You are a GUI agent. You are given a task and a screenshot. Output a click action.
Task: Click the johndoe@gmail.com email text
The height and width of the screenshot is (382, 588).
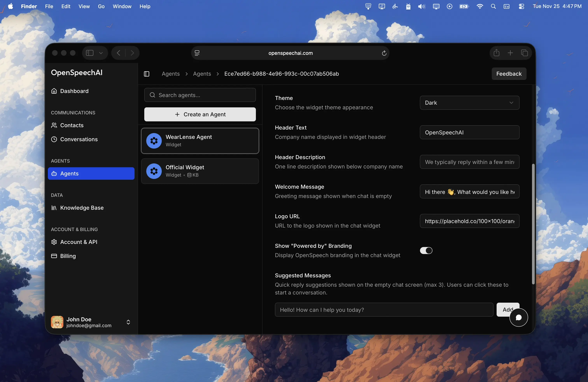click(x=89, y=325)
